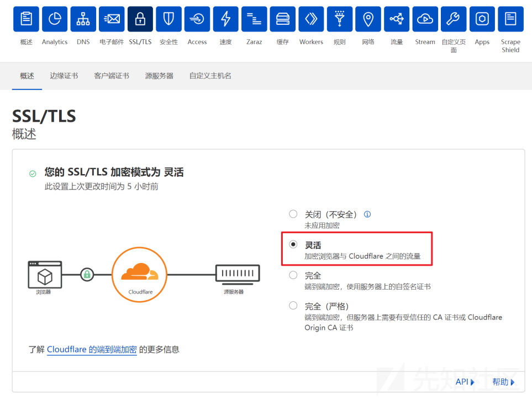Click description 未应用加密
The width and height of the screenshot is (532, 399).
[322, 225]
